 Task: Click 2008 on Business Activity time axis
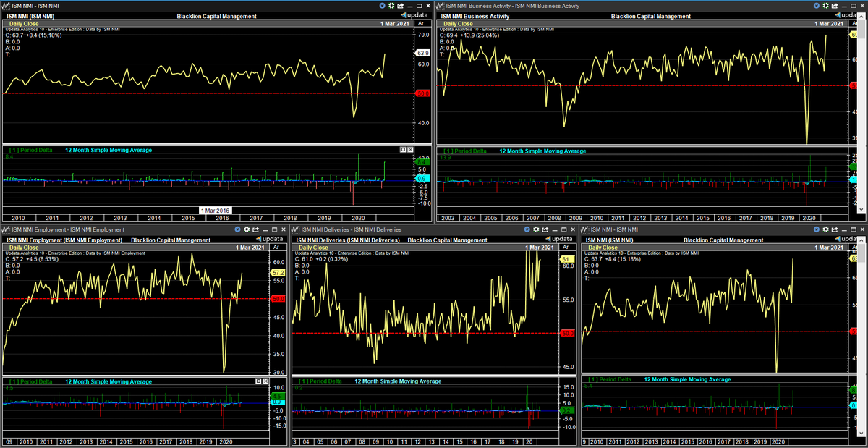click(554, 217)
